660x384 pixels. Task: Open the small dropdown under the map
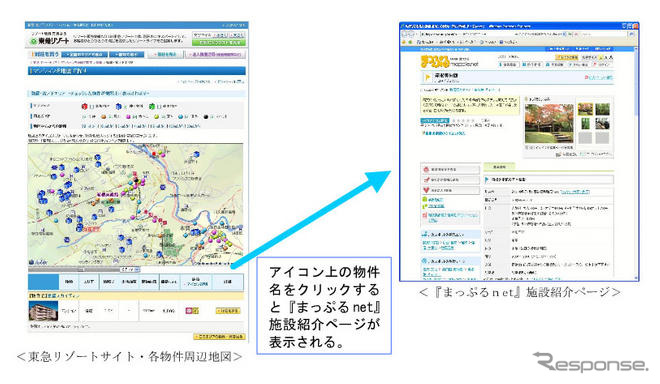point(130,269)
